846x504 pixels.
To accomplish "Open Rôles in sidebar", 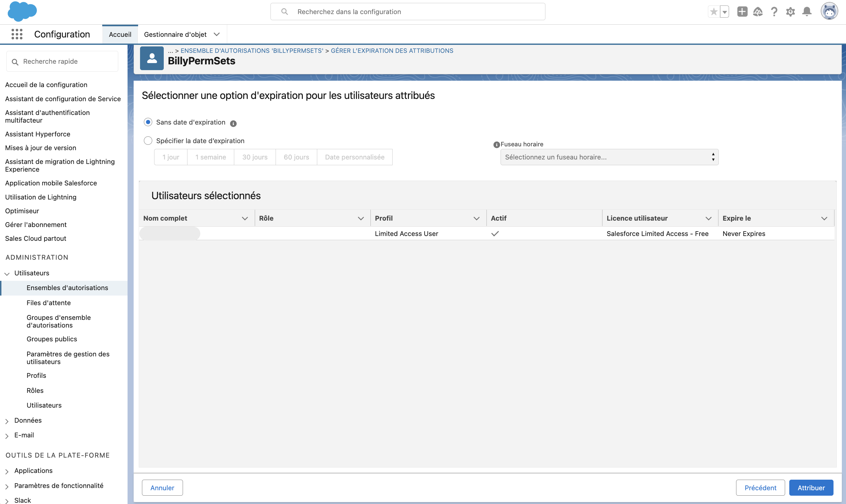I will click(x=35, y=391).
